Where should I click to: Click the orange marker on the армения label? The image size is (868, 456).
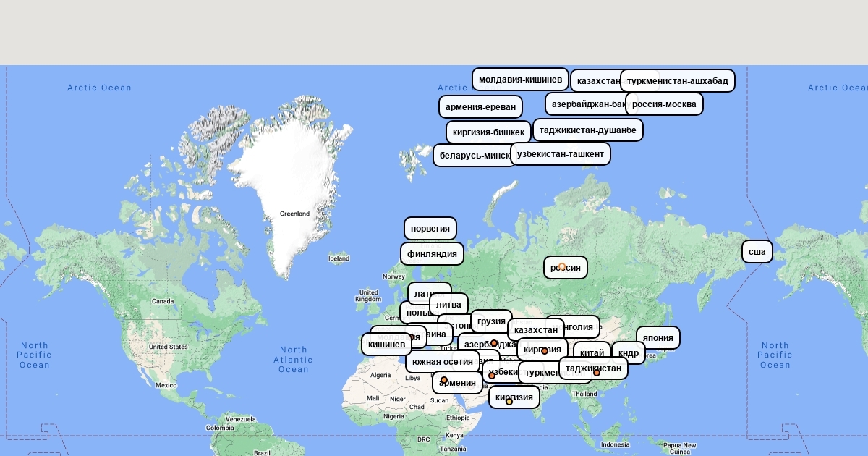(444, 380)
